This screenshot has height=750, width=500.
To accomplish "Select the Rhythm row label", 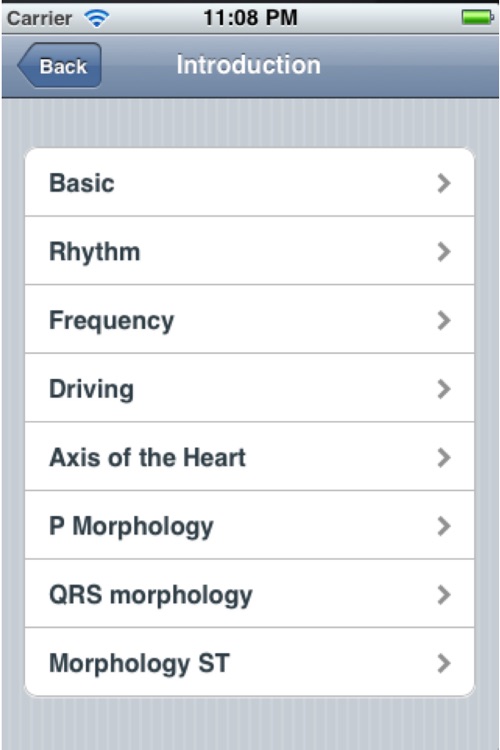I will [95, 252].
